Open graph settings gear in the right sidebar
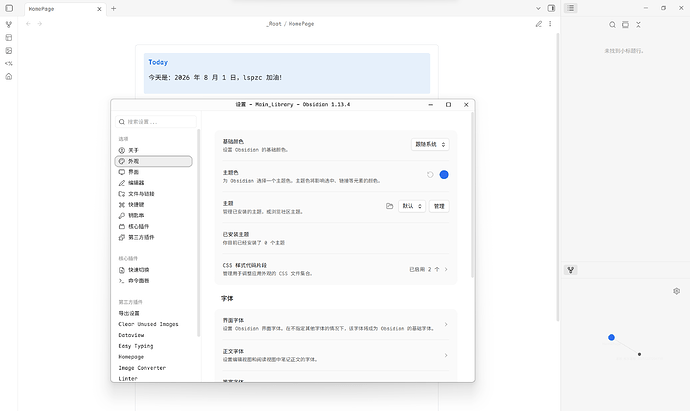 pyautogui.click(x=677, y=291)
